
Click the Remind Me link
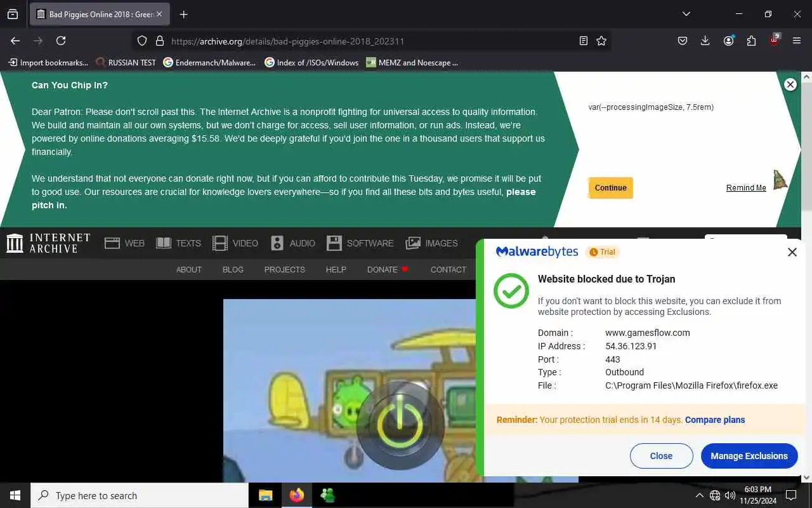(746, 188)
